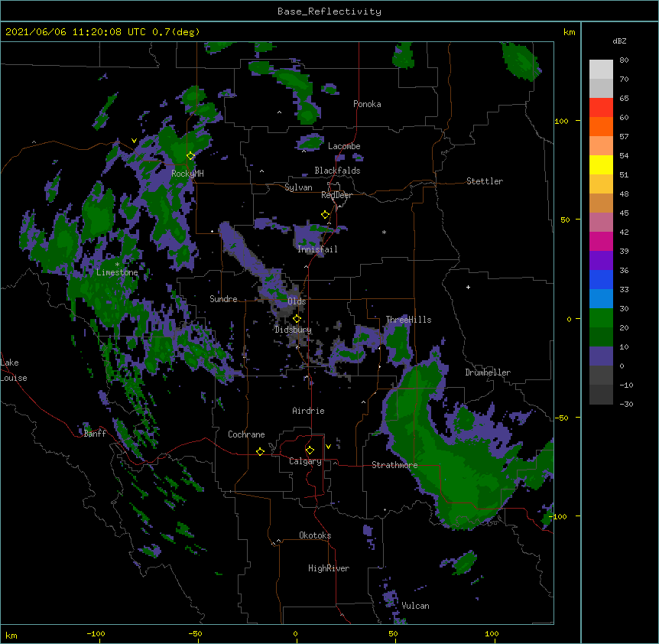The image size is (659, 644).
Task: Select the light blue 33 dBZ legend swatch
Action: [x=601, y=299]
